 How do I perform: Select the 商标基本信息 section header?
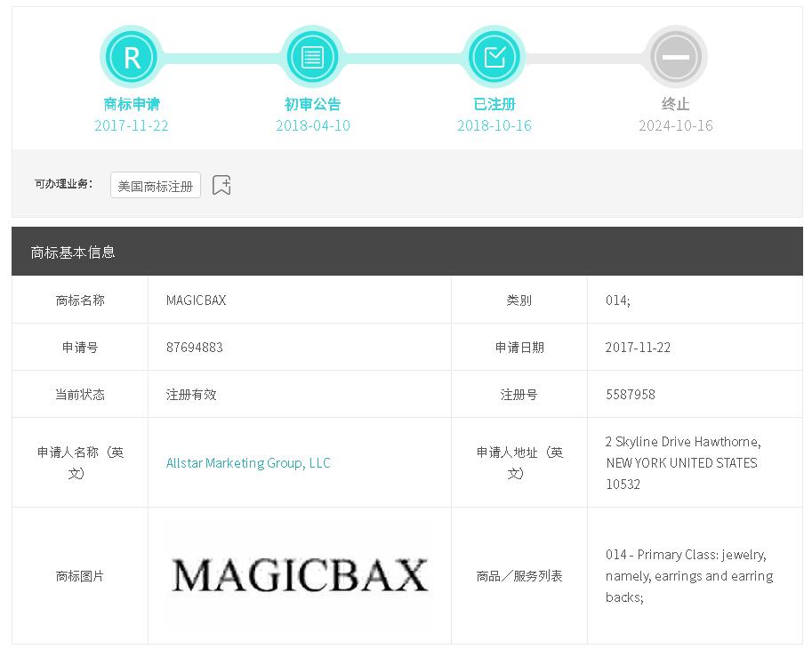pyautogui.click(x=73, y=252)
